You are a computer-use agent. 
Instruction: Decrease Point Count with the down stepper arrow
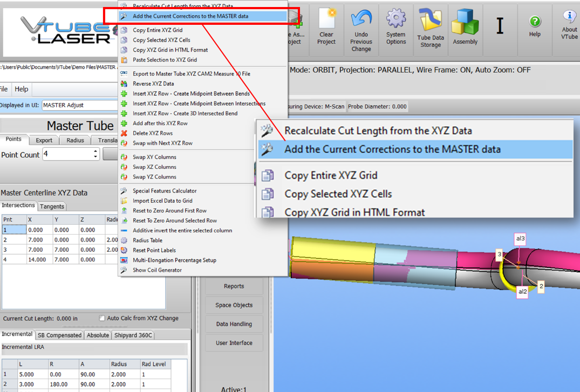(x=95, y=156)
